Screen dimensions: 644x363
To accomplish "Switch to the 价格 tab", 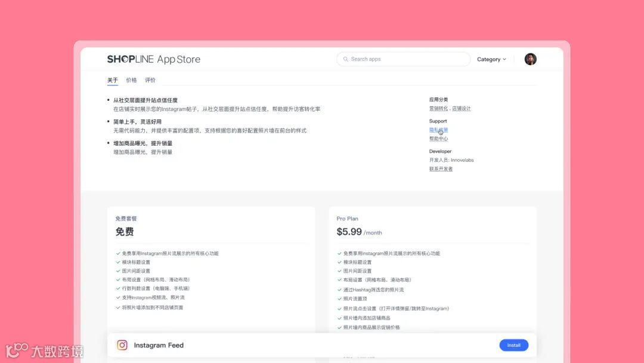I will point(131,80).
